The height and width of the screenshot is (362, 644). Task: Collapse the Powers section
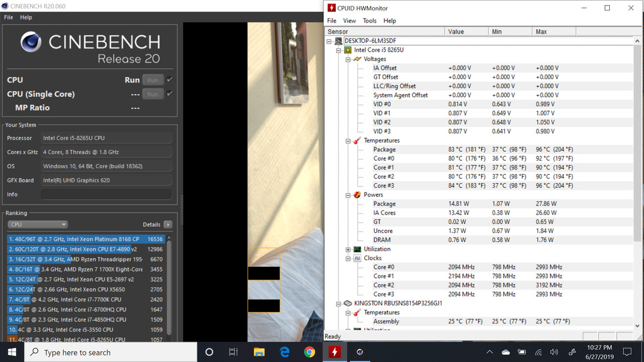click(x=348, y=195)
